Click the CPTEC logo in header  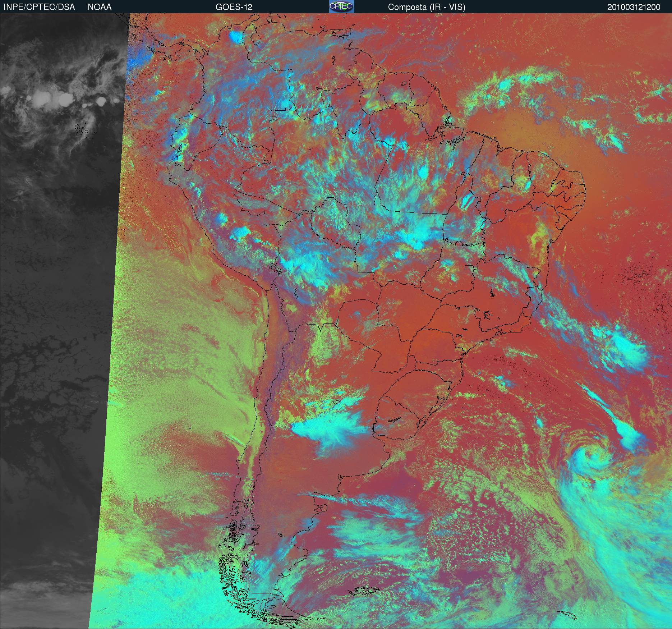coord(341,6)
